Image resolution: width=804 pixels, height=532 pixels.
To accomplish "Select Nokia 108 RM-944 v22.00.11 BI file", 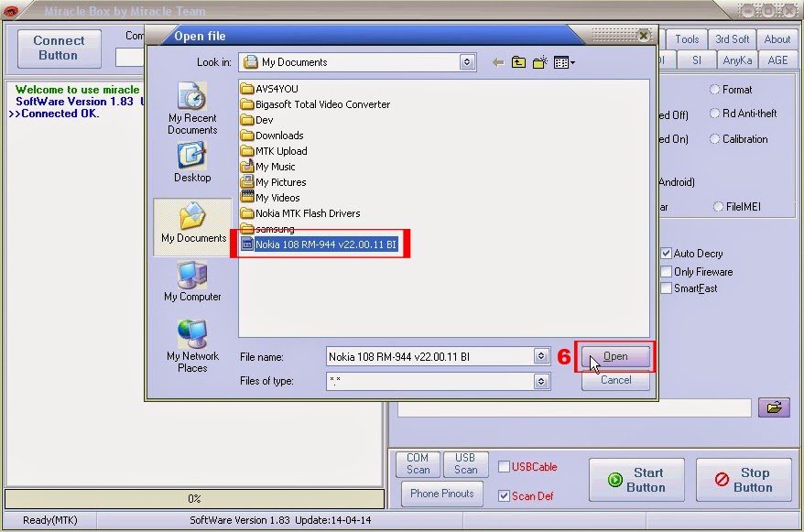I will point(320,244).
